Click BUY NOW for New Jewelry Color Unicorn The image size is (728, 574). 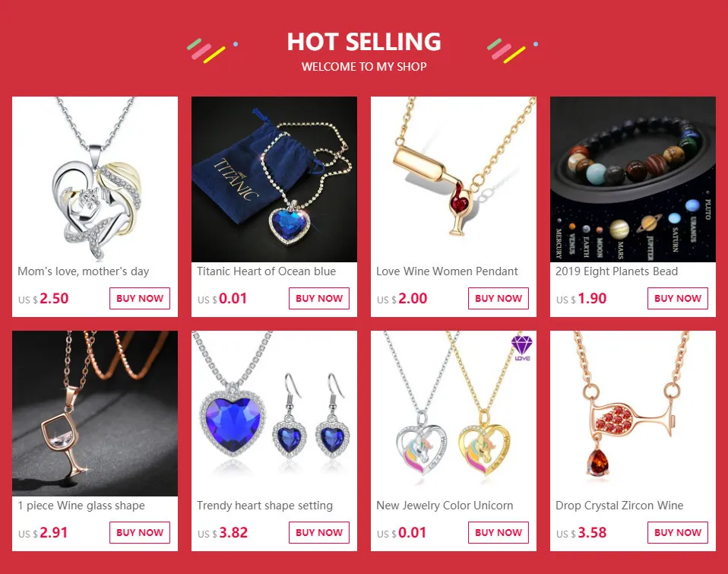click(499, 532)
